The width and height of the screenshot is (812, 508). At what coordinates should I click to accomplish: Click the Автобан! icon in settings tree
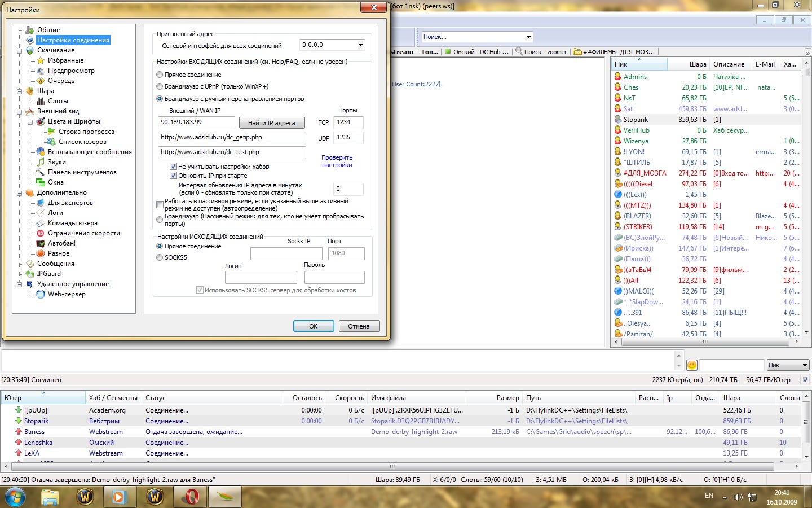pyautogui.click(x=41, y=243)
